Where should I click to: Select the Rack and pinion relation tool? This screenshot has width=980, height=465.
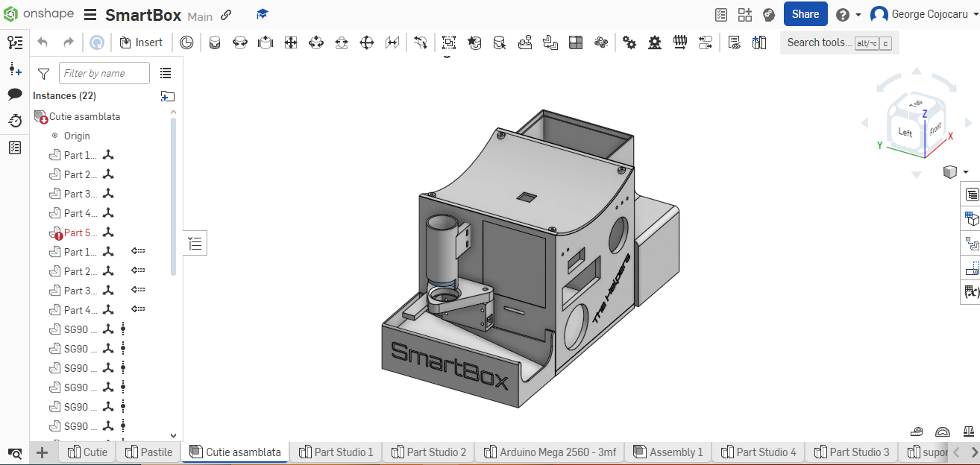(655, 43)
